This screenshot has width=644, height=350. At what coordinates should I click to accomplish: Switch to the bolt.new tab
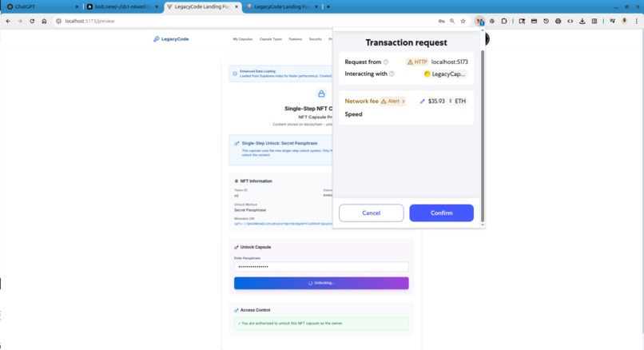pos(122,6)
